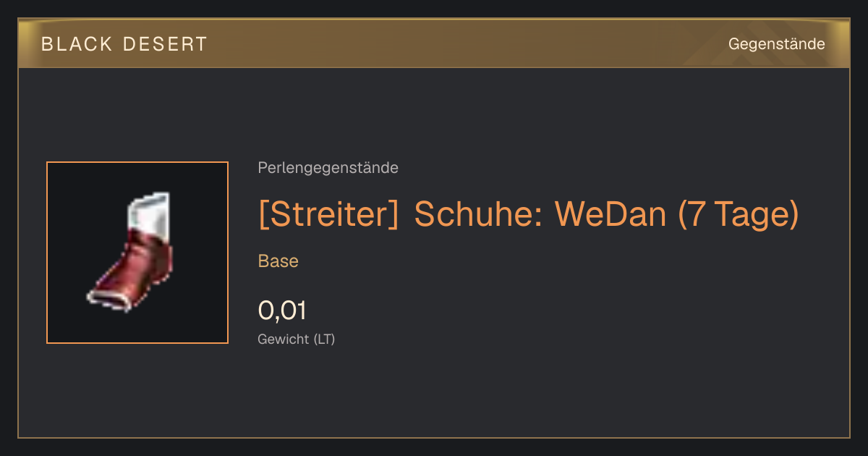Click the Perlengegenstände category label
The image size is (868, 456).
328,168
